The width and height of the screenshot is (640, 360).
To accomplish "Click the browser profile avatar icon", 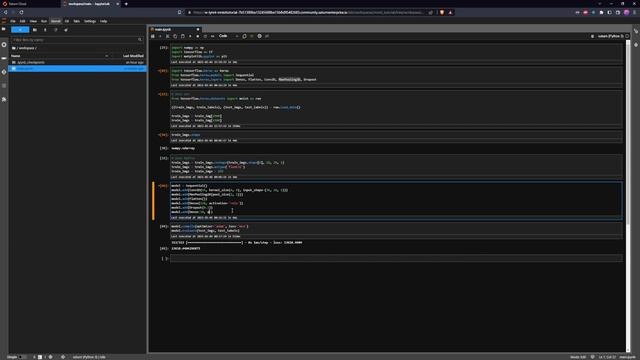I will tap(626, 13).
